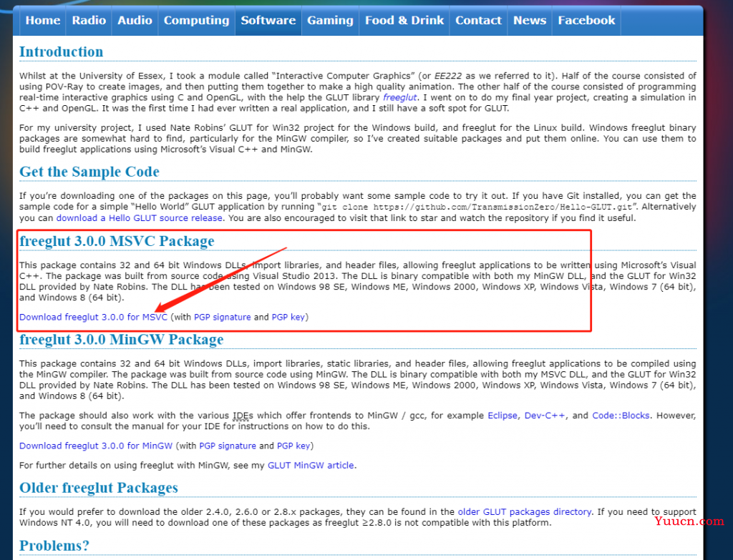Open the News menu item

coord(530,21)
